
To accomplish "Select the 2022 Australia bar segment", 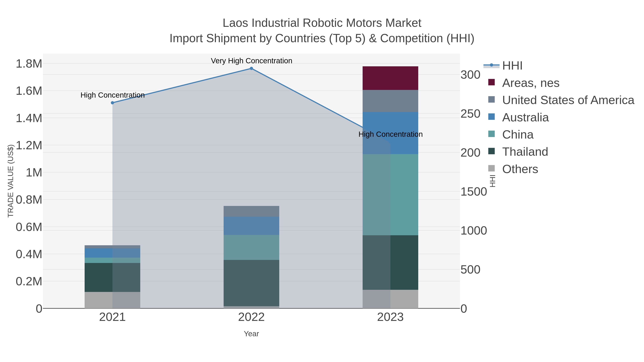I will pyautogui.click(x=251, y=226).
